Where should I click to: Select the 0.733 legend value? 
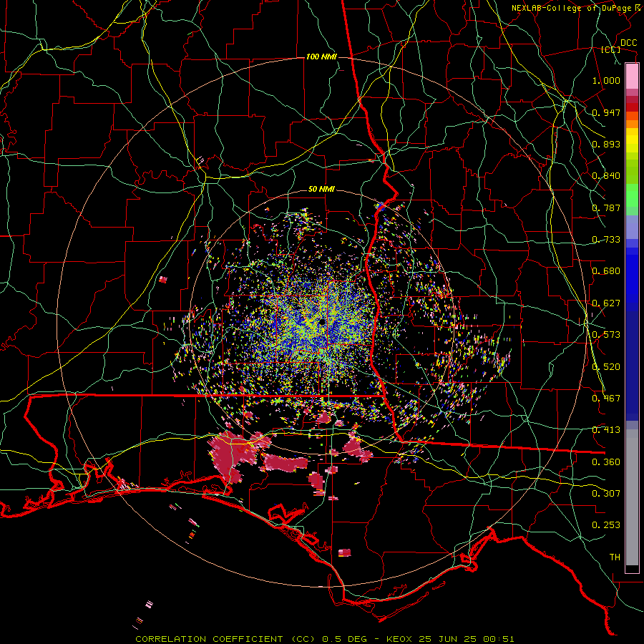click(606, 240)
